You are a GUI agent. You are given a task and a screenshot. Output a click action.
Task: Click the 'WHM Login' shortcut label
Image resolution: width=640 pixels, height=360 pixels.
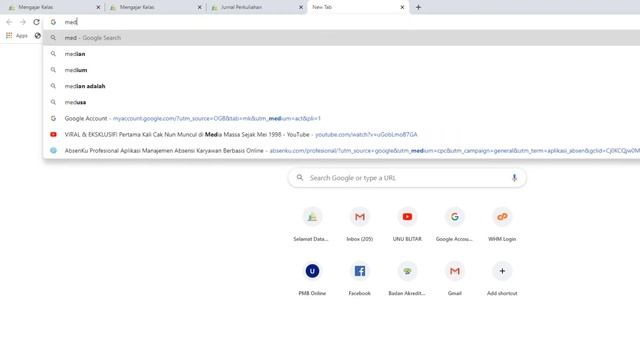pyautogui.click(x=502, y=239)
